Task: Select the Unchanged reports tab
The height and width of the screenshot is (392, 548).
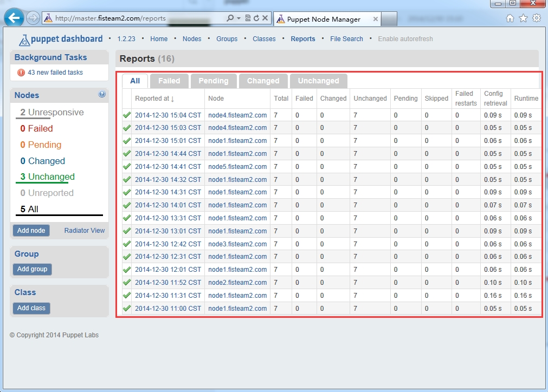Action: point(318,80)
